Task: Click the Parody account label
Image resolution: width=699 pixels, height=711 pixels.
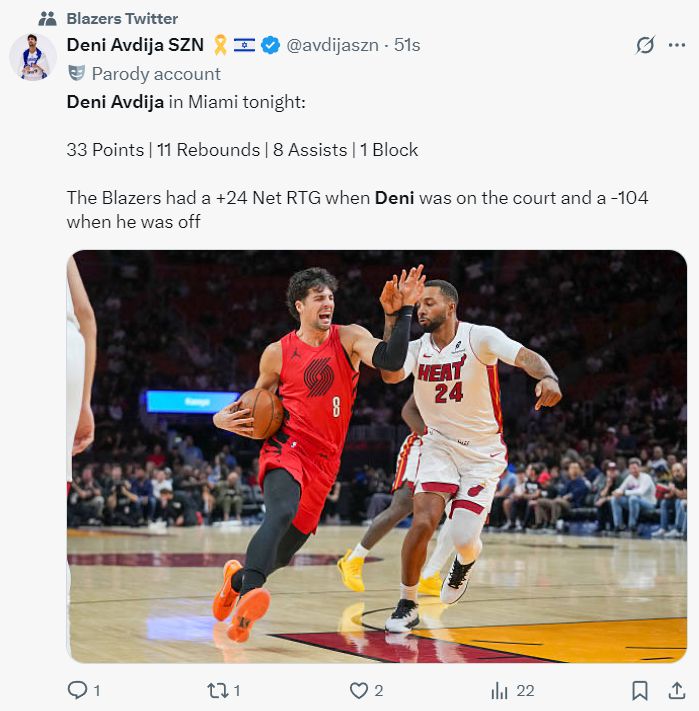Action: [x=156, y=74]
